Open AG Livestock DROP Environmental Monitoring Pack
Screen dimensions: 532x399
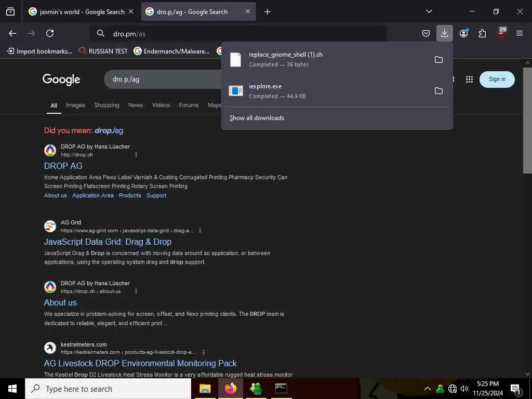[x=140, y=363]
